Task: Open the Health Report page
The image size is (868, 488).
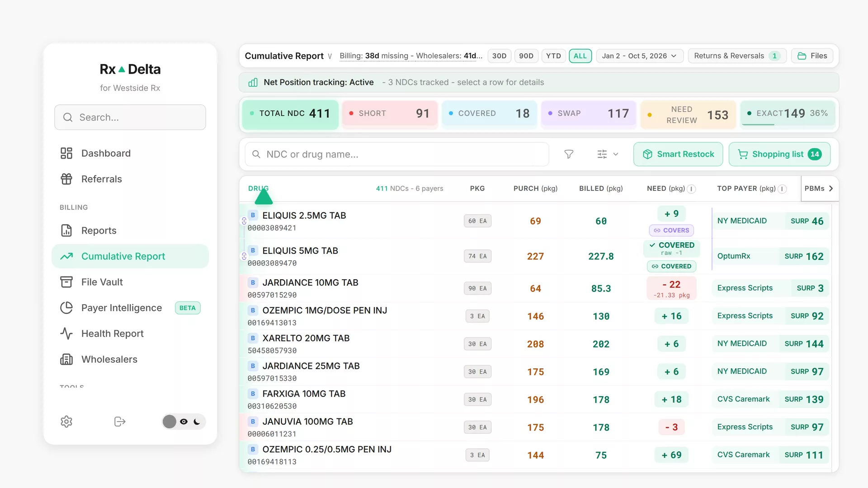Action: (130, 333)
